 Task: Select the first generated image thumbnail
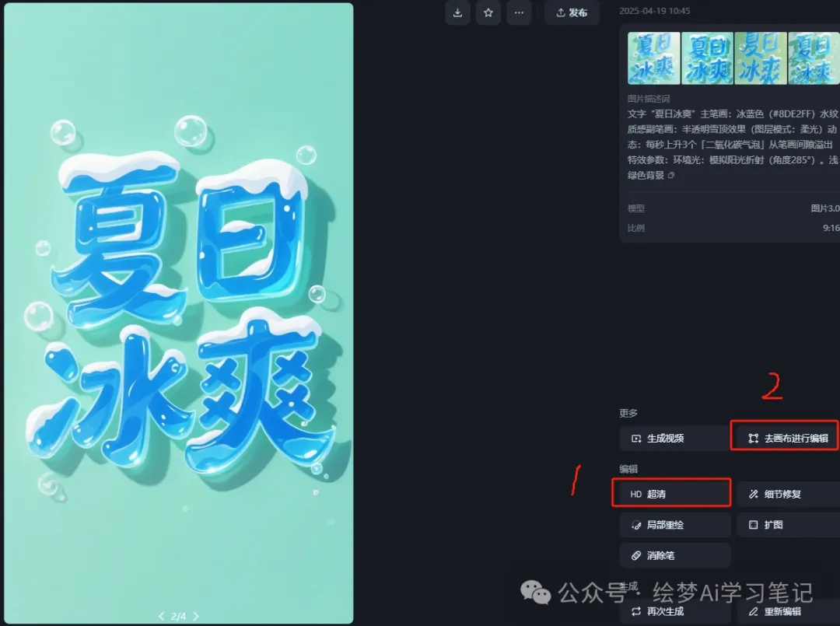(x=654, y=58)
